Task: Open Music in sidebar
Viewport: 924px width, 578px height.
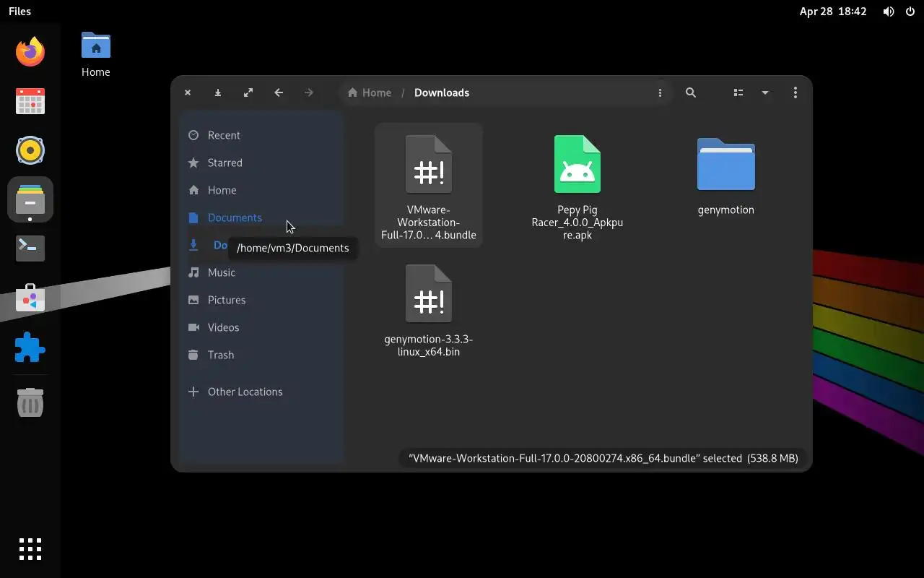Action: click(x=261, y=272)
